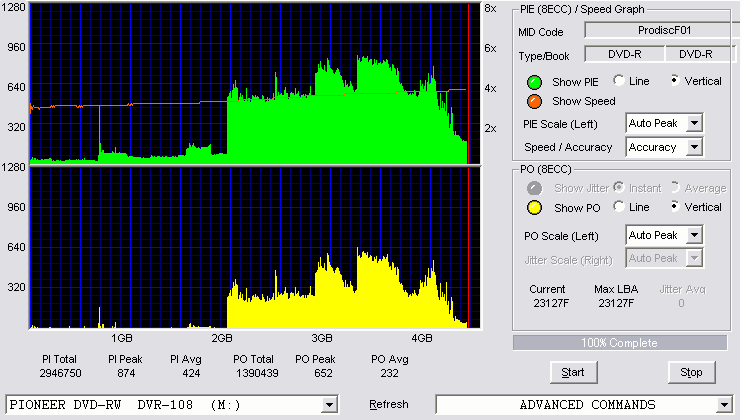Open the PIONEER DVD-RW drive selector
This screenshot has height=420, width=742.
(329, 405)
